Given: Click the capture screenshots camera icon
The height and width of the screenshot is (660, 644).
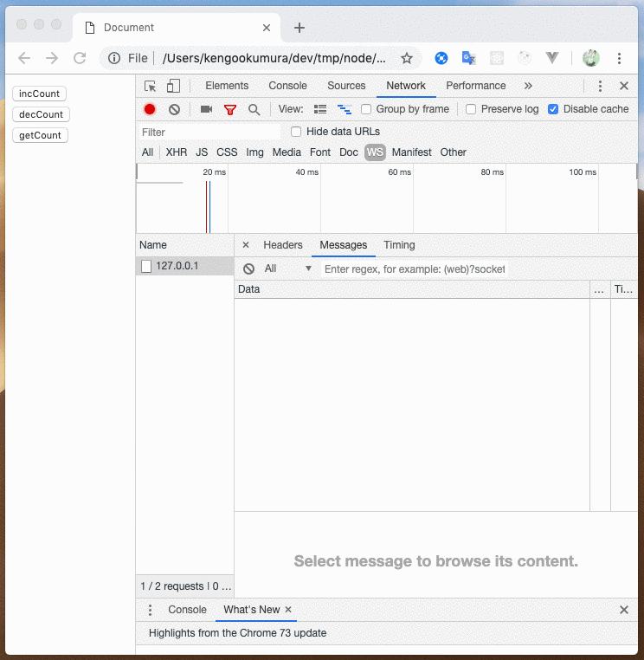Looking at the screenshot, I should 206,109.
